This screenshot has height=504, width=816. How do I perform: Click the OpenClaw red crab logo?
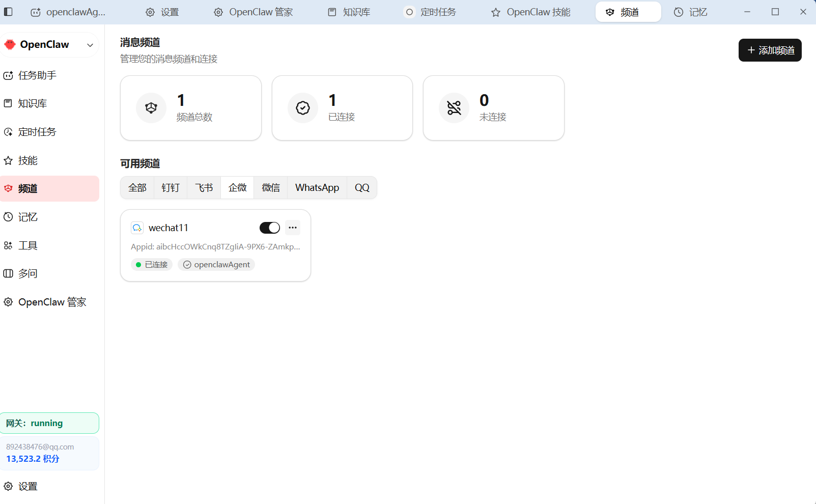[10, 45]
